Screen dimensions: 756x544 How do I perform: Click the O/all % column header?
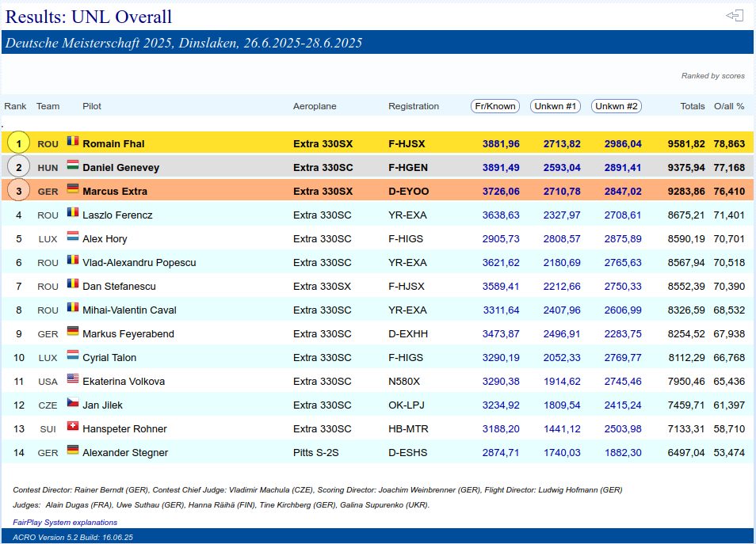pyautogui.click(x=729, y=106)
